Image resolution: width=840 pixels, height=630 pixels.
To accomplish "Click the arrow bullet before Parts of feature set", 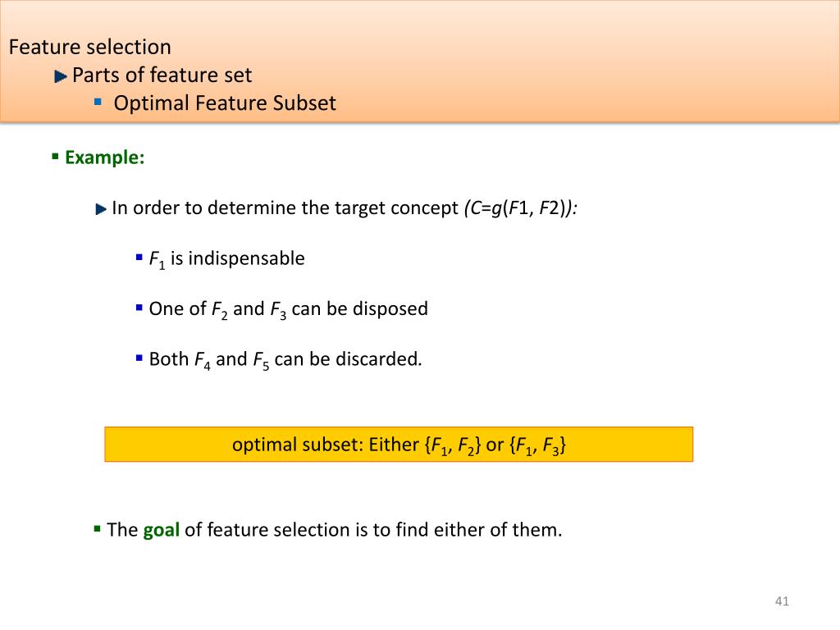I will click(61, 76).
